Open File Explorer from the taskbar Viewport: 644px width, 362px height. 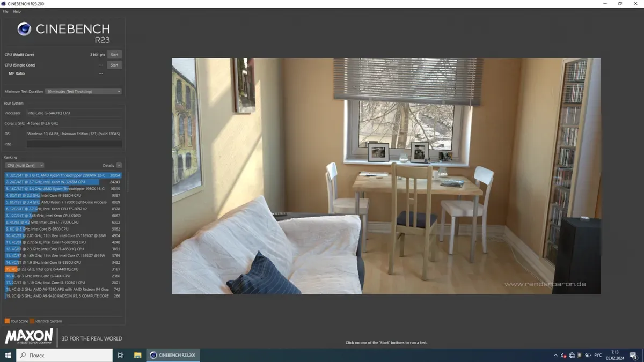[137, 355]
